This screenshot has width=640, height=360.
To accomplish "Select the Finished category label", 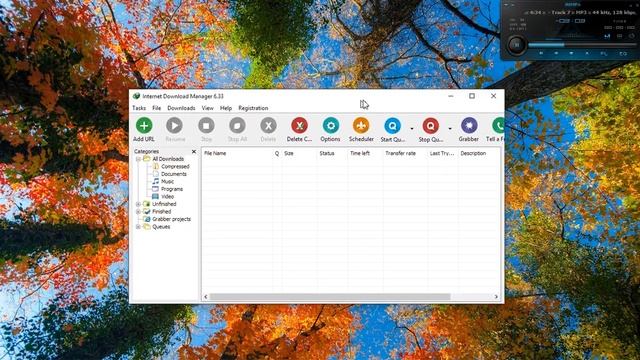I will click(x=162, y=211).
